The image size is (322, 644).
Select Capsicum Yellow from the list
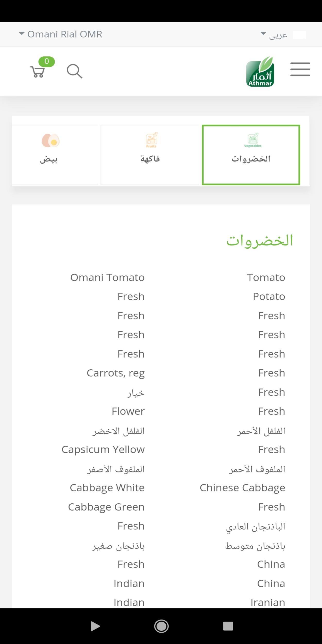coord(103,450)
